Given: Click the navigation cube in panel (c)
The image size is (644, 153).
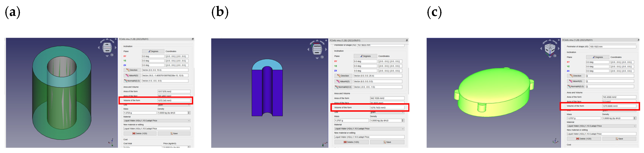Looking at the screenshot, I should pyautogui.click(x=549, y=48).
